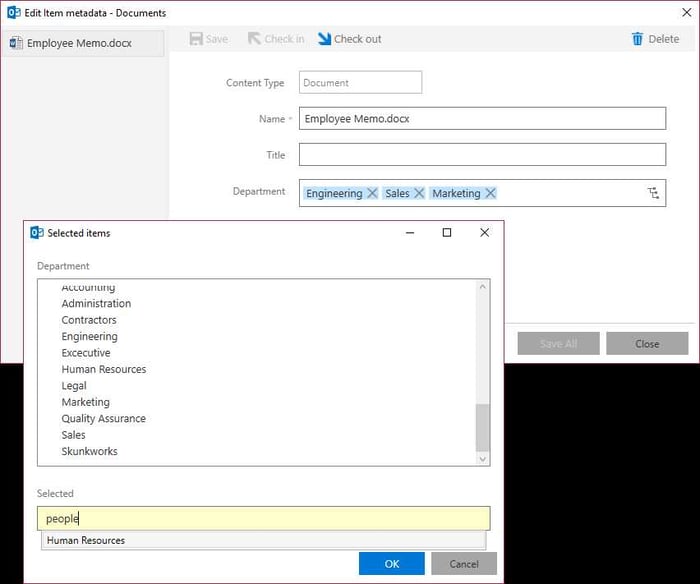
Task: Remove the Marketing department tag
Action: pyautogui.click(x=490, y=193)
